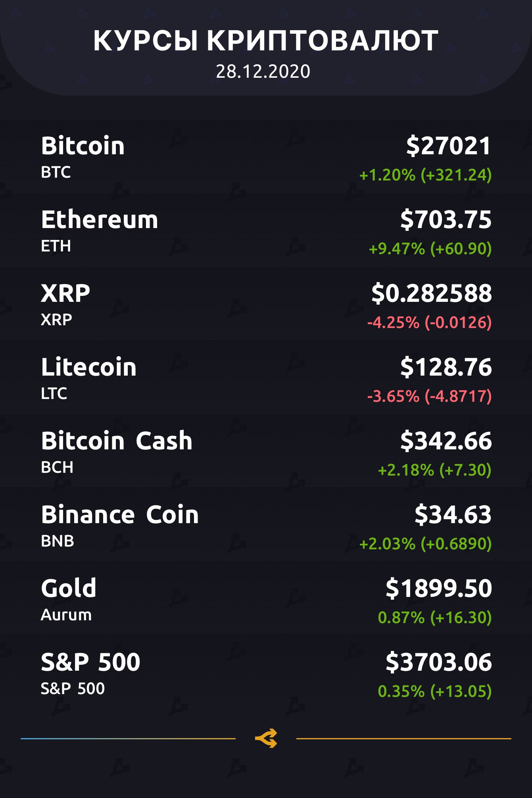Click the Litecoin price $128.76
The image size is (532, 798).
pyautogui.click(x=446, y=367)
